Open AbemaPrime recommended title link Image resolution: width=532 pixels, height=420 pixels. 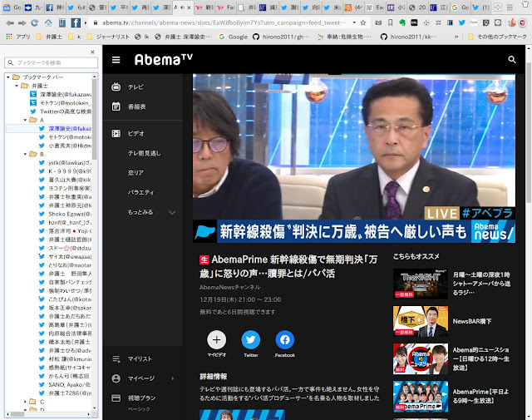pos(480,396)
